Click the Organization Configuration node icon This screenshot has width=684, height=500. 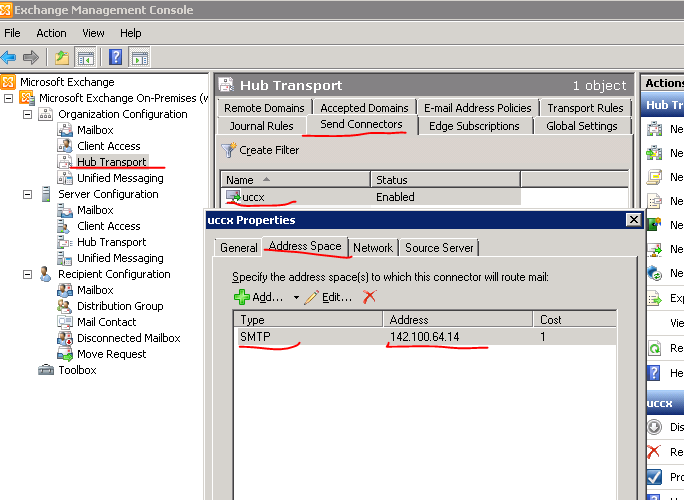point(45,114)
